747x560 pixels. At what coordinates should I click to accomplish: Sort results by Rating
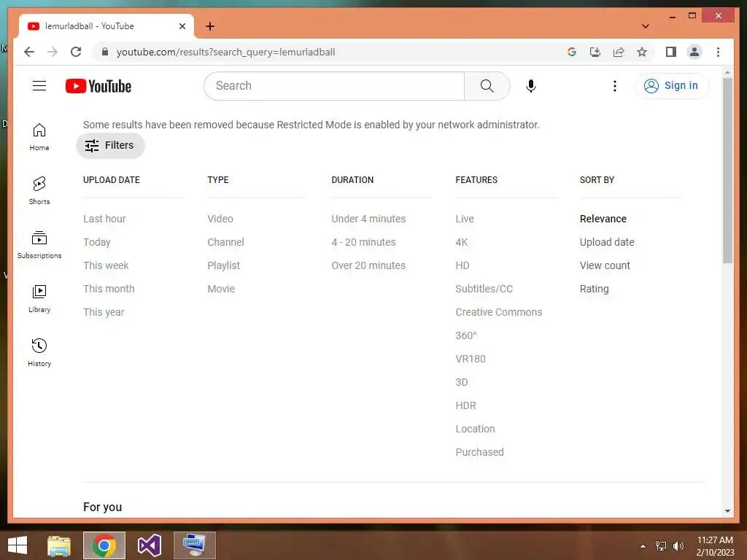pyautogui.click(x=594, y=289)
